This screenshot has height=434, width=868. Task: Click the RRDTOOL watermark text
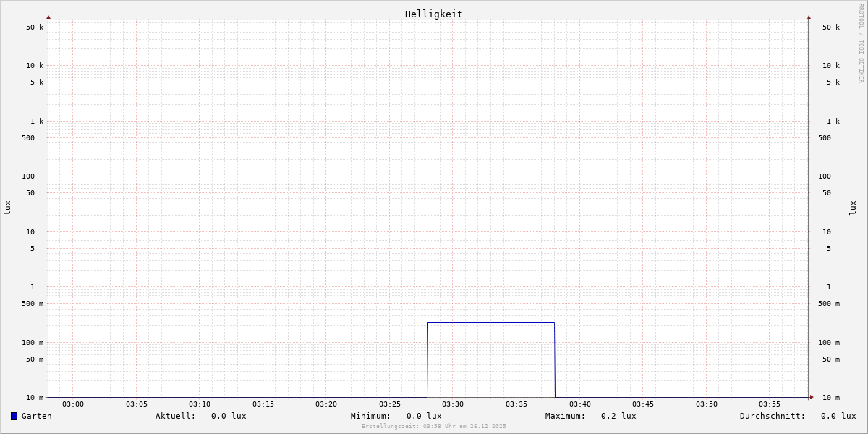(x=861, y=43)
